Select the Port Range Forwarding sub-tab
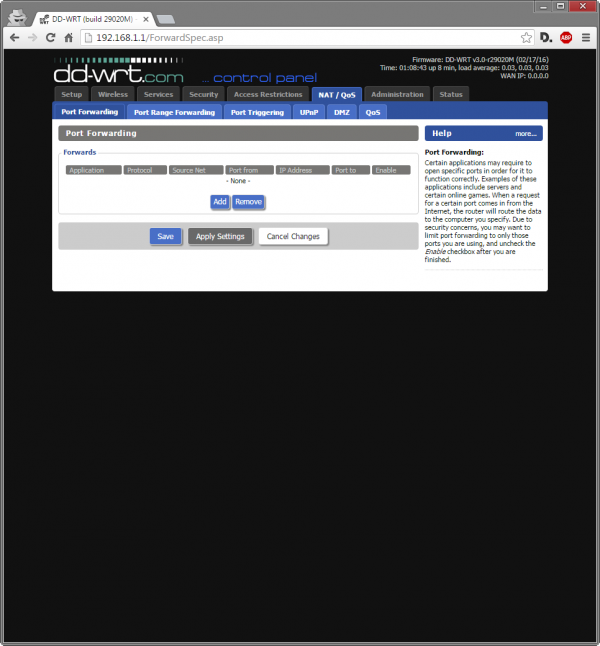 coord(174,112)
